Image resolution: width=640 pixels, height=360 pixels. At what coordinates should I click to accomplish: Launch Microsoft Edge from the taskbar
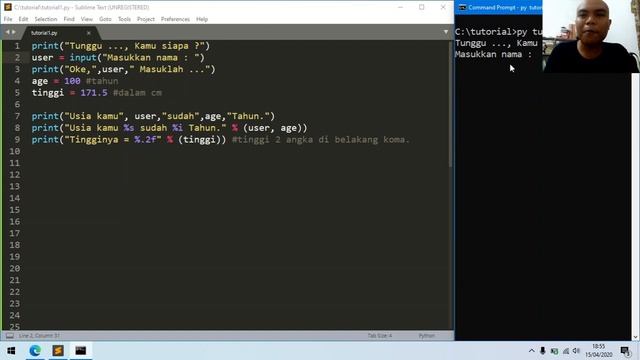tap(35, 351)
